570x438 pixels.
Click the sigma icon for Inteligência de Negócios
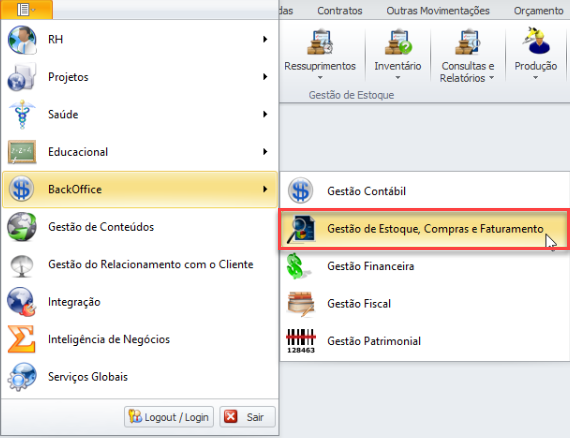coord(22,339)
